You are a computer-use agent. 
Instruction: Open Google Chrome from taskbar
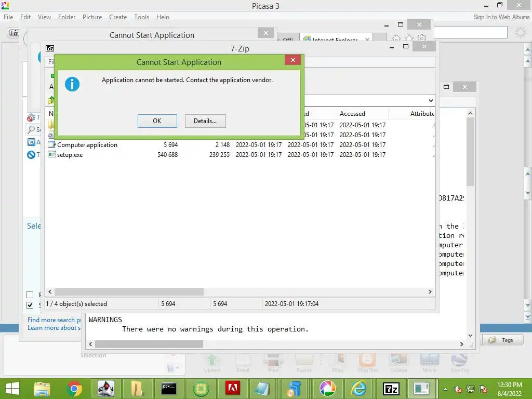74,389
